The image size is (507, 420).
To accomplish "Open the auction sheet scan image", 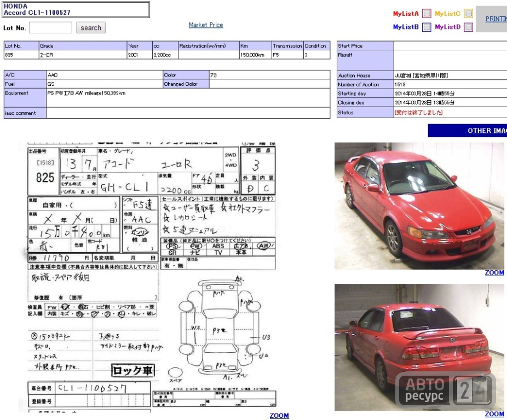I will point(152,277).
